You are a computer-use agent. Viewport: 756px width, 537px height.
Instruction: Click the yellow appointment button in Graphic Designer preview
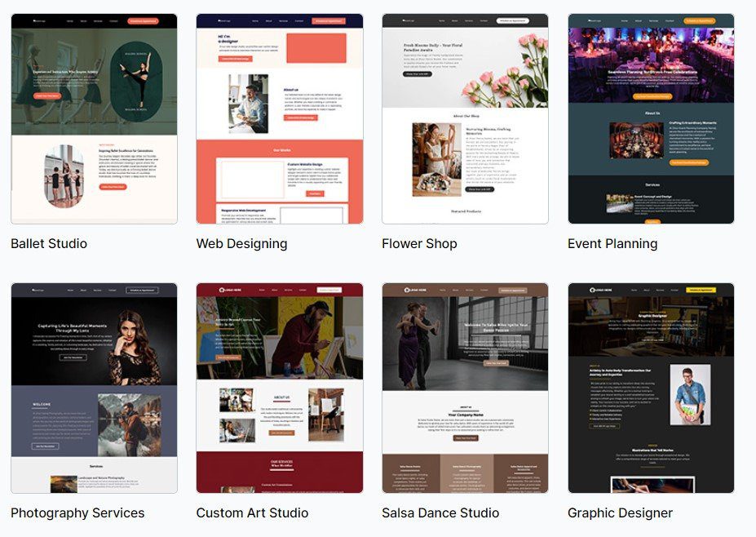coord(701,288)
